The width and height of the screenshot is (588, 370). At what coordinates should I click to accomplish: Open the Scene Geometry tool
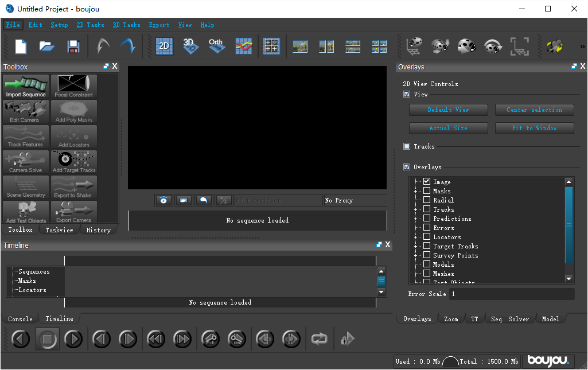(26, 186)
